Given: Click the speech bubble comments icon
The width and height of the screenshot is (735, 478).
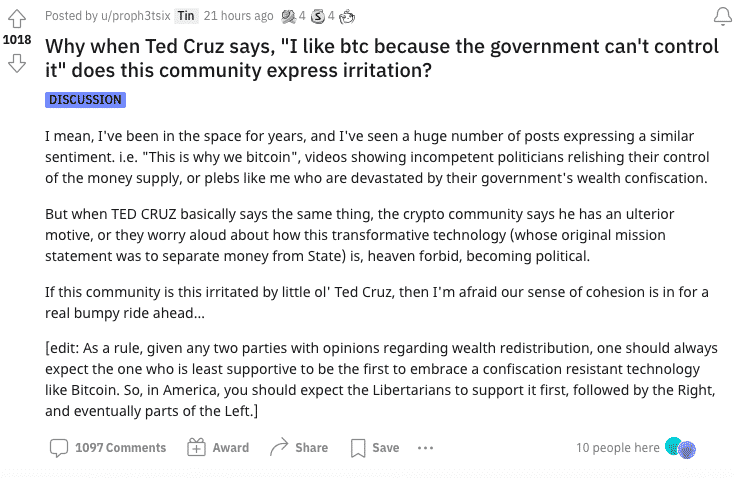Looking at the screenshot, I should pos(59,448).
